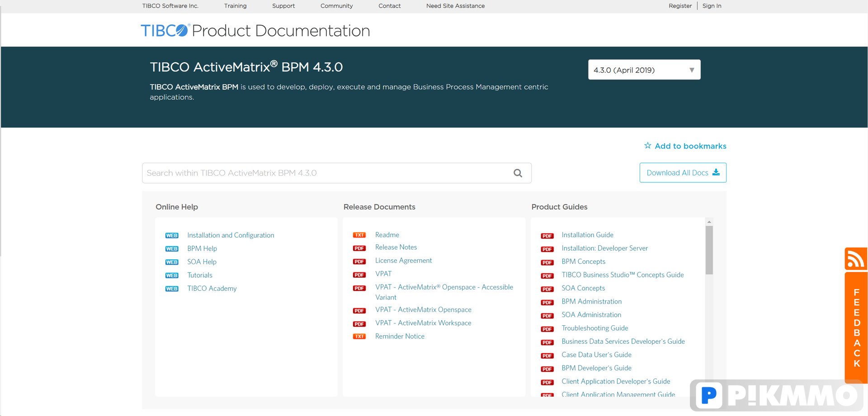Screen dimensions: 868x416
Task: Click the Download All Docs button
Action: tap(683, 173)
